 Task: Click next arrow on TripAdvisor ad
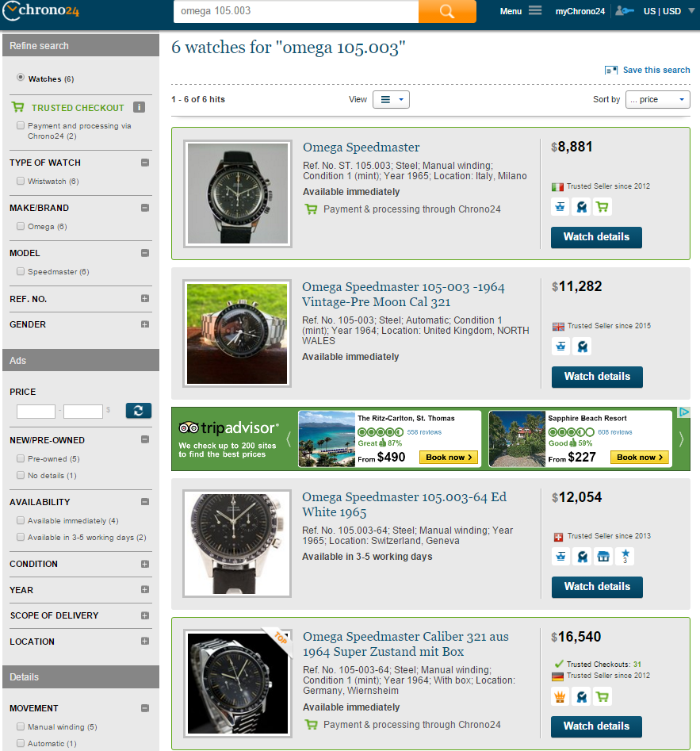click(x=680, y=439)
